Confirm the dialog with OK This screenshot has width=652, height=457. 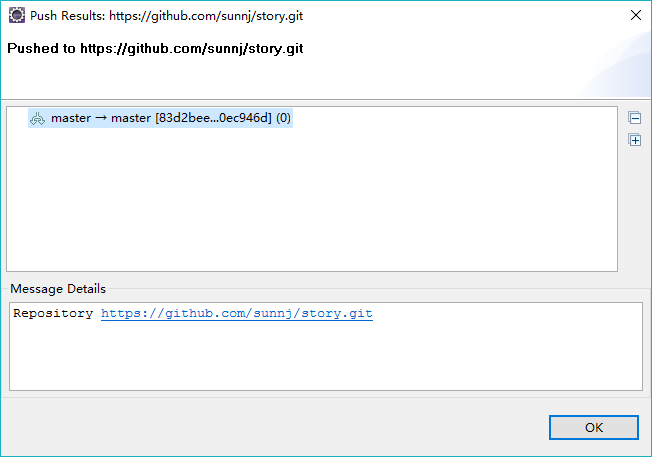[x=593, y=427]
